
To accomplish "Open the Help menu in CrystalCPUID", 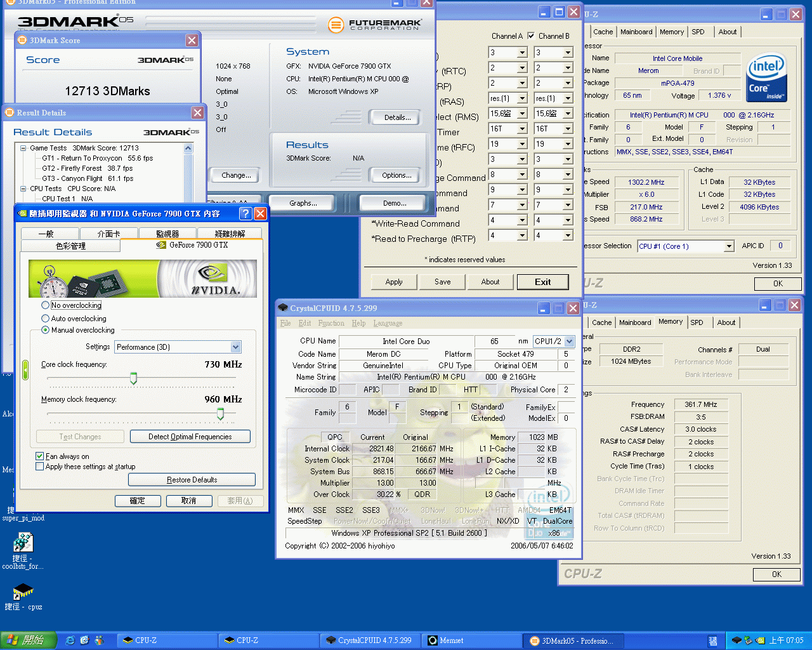I will point(358,323).
